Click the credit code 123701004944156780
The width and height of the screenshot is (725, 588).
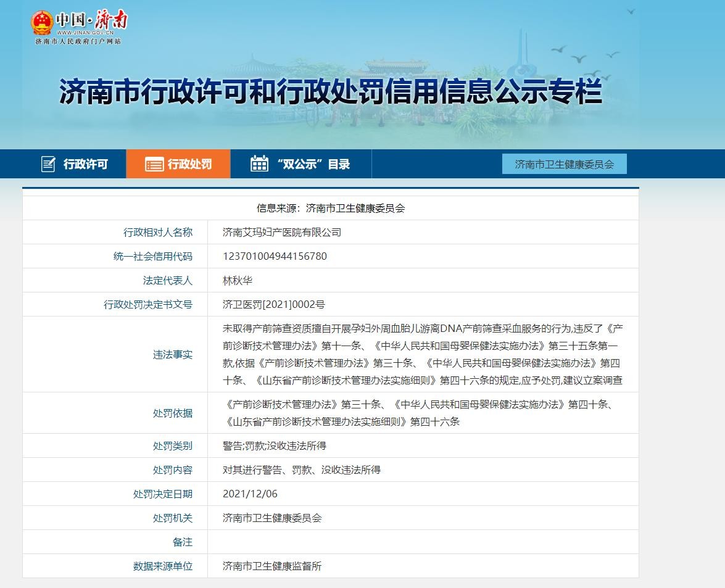click(275, 257)
